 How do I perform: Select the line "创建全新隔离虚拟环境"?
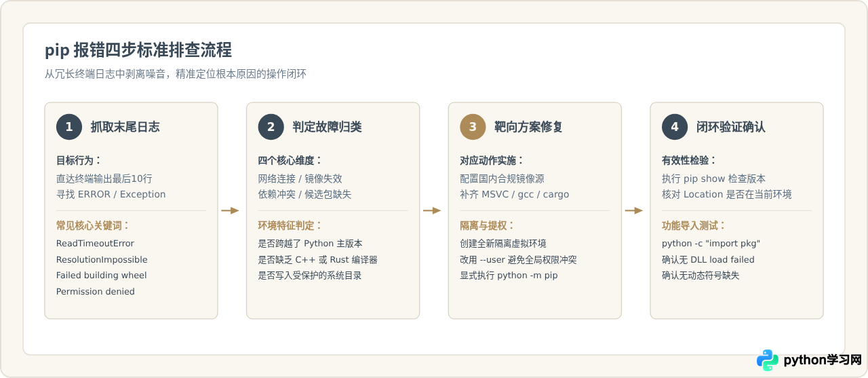point(504,243)
